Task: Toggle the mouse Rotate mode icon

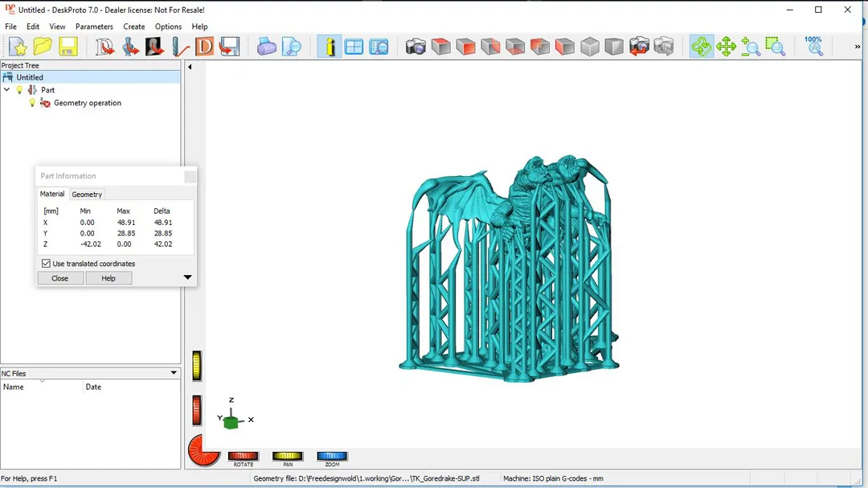Action: point(702,47)
